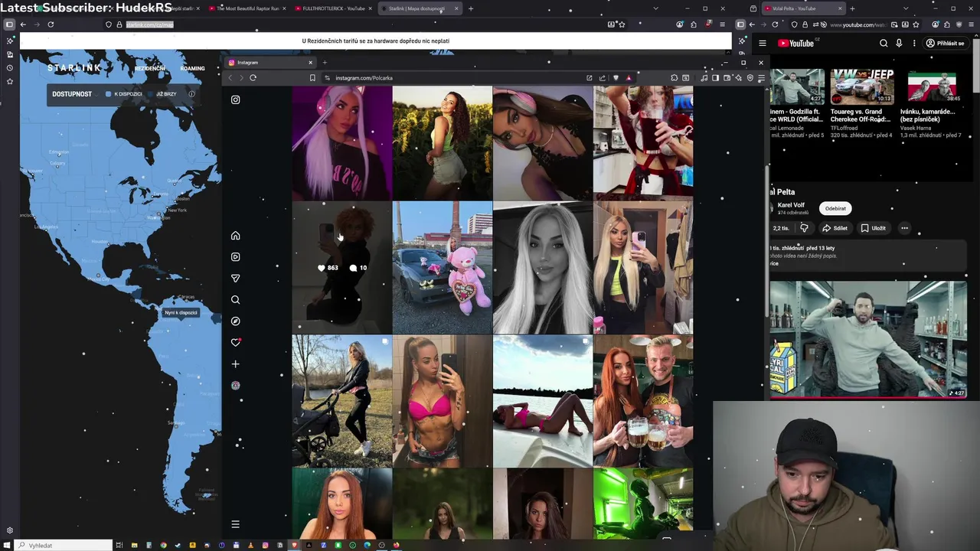980x551 pixels.
Task: Open Karel Volf channel link
Action: [791, 205]
